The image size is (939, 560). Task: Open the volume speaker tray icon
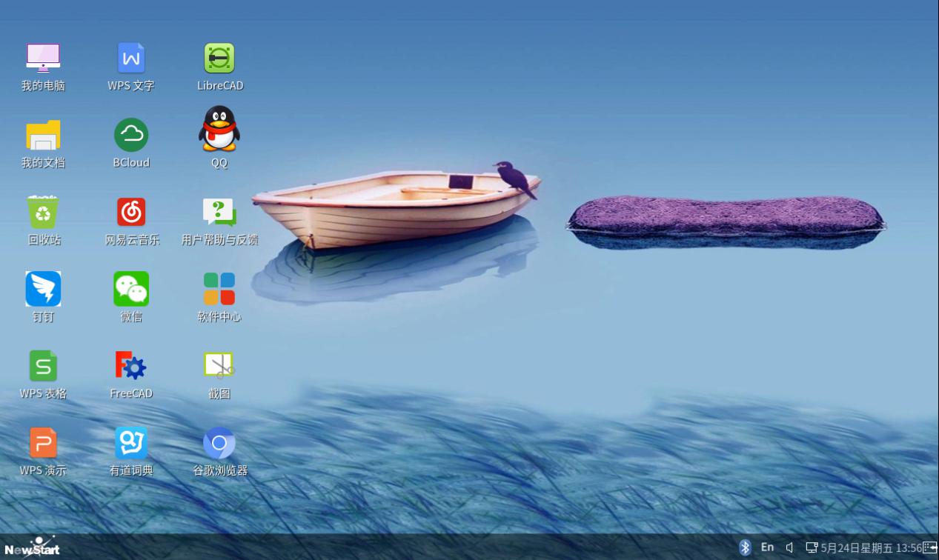pyautogui.click(x=790, y=548)
